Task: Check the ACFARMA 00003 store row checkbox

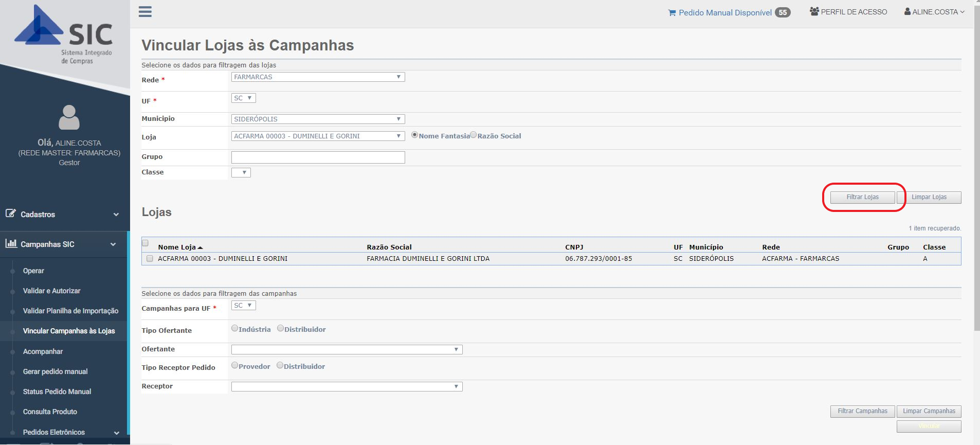Action: tap(150, 259)
